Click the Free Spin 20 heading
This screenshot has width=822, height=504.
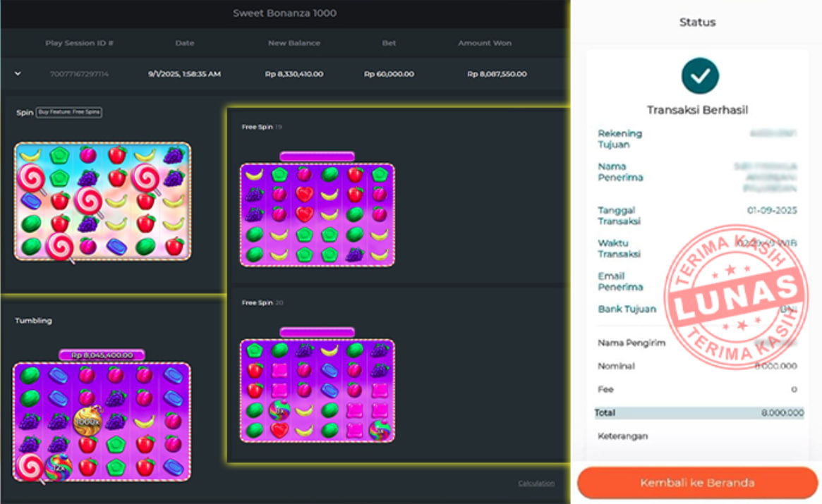(x=262, y=303)
